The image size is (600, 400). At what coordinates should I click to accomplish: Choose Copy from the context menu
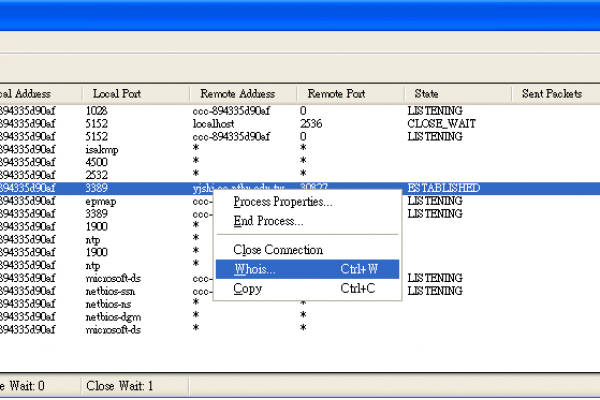pyautogui.click(x=247, y=289)
